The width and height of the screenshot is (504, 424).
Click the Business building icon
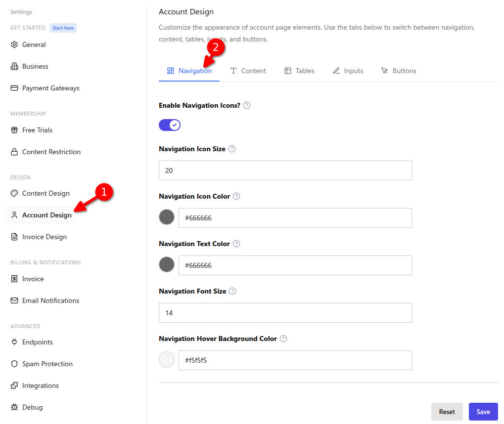14,67
